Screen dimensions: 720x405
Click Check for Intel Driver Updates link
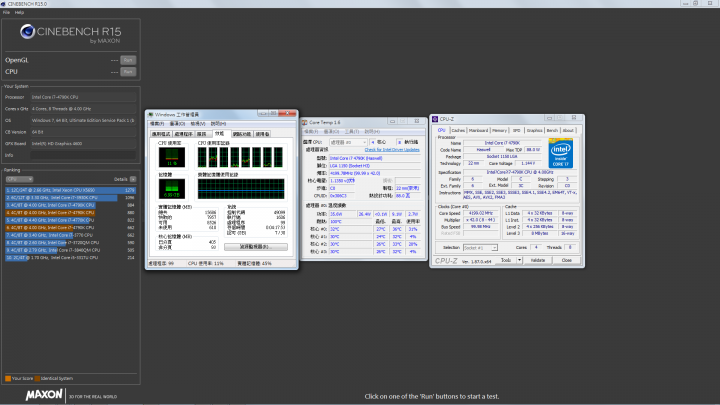pyautogui.click(x=392, y=150)
